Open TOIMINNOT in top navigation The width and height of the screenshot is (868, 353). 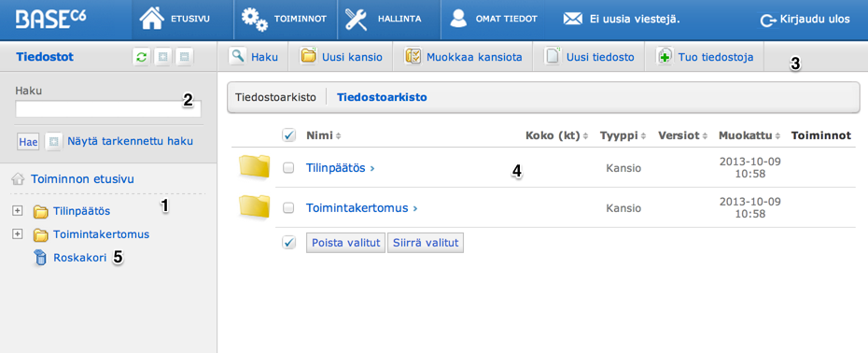coord(300,19)
